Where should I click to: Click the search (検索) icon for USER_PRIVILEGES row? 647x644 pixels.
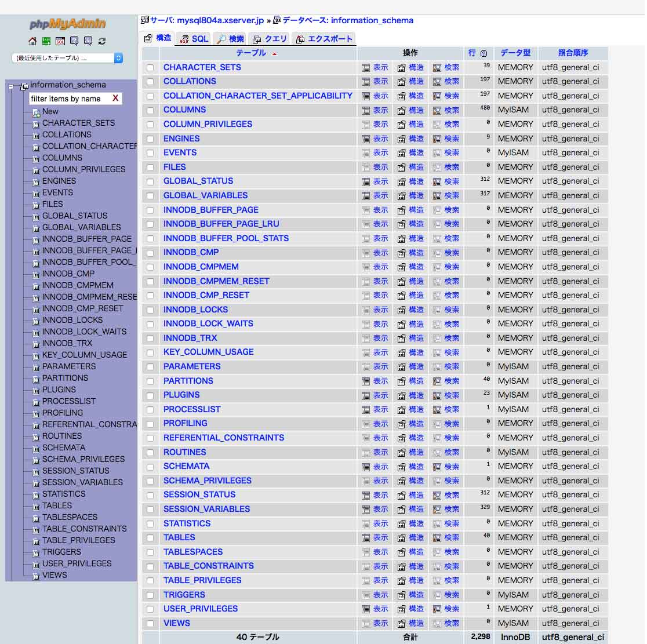pos(437,609)
